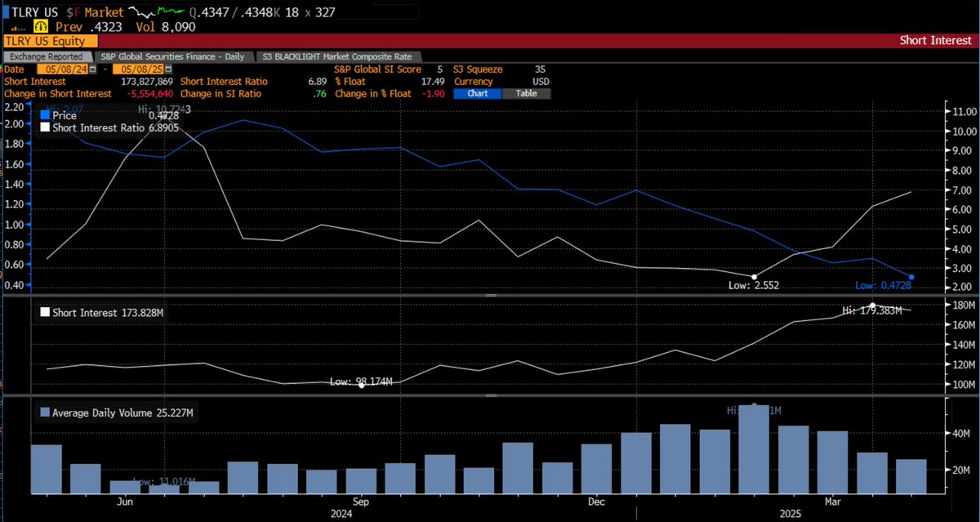Click the 11.00 label on right axis
The height and width of the screenshot is (522, 980).
click(964, 111)
